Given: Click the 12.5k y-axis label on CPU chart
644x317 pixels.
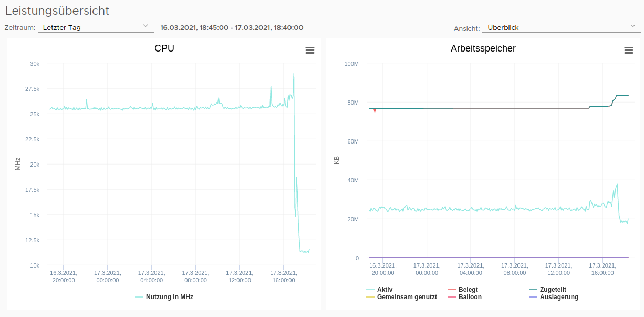Looking at the screenshot, I should (33, 240).
